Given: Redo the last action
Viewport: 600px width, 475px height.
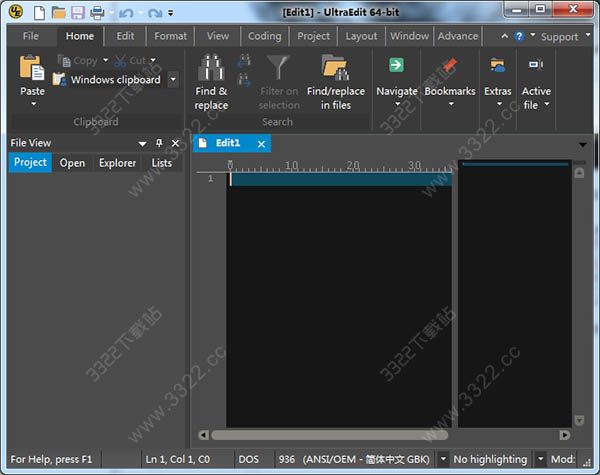Looking at the screenshot, I should coord(155,13).
